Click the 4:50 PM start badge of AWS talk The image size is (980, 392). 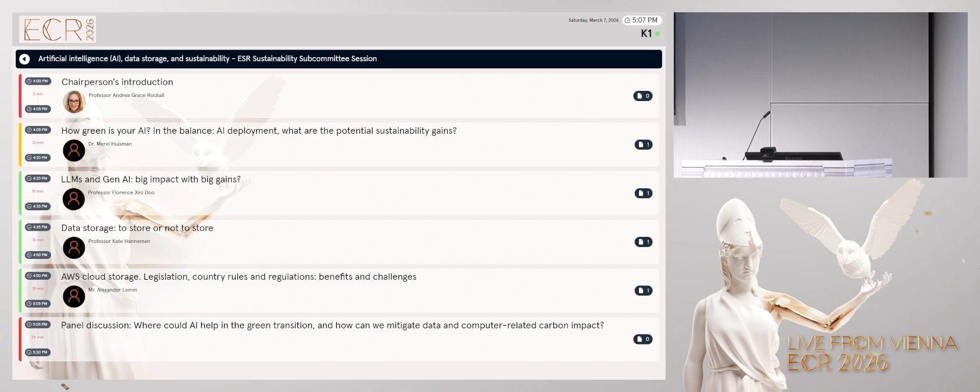[x=38, y=276]
